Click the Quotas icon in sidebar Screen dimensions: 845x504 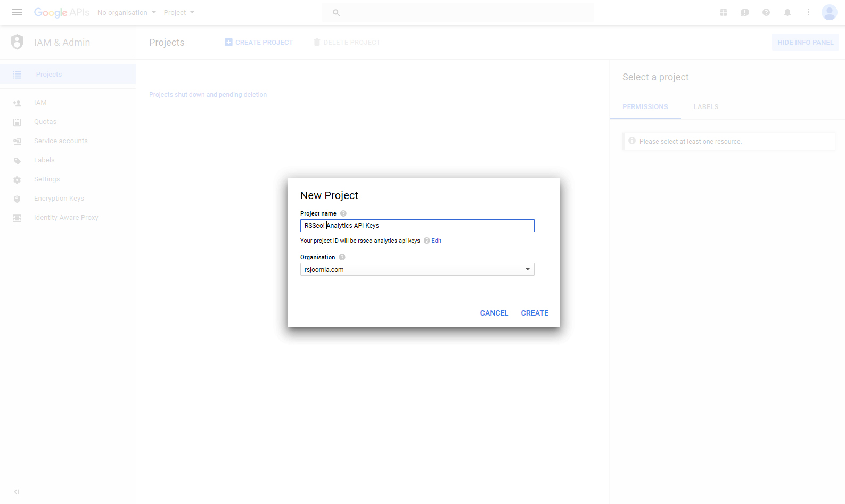coord(17,122)
